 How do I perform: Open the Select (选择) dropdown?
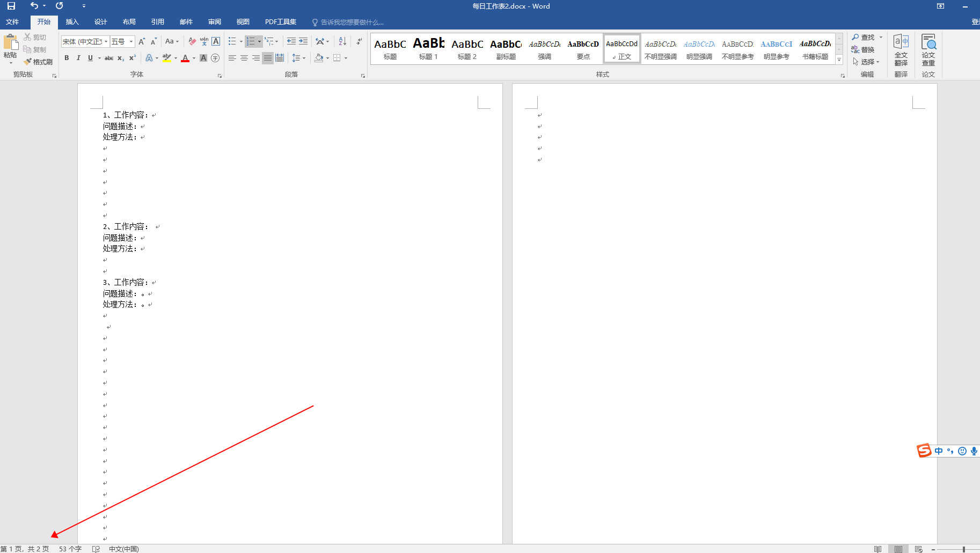point(866,62)
